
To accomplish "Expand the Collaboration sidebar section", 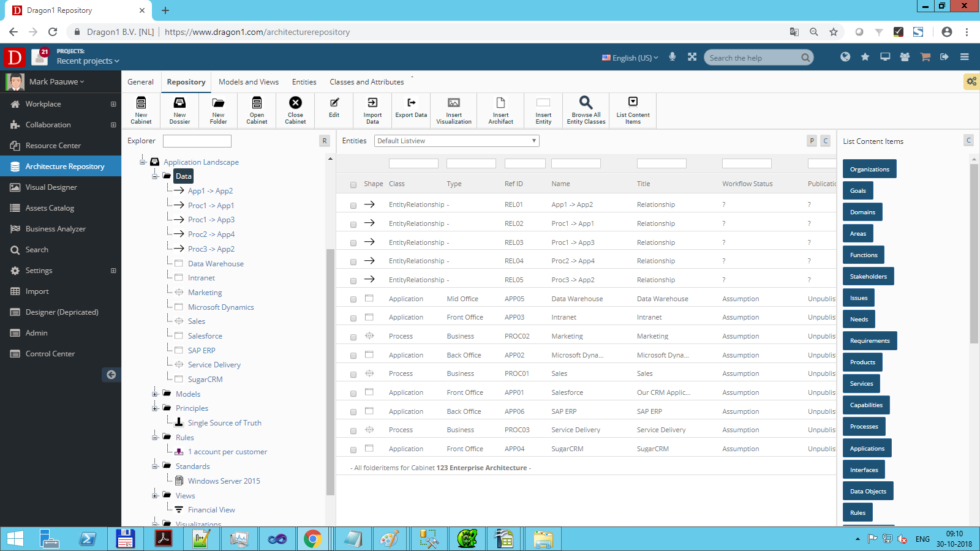I will (113, 125).
